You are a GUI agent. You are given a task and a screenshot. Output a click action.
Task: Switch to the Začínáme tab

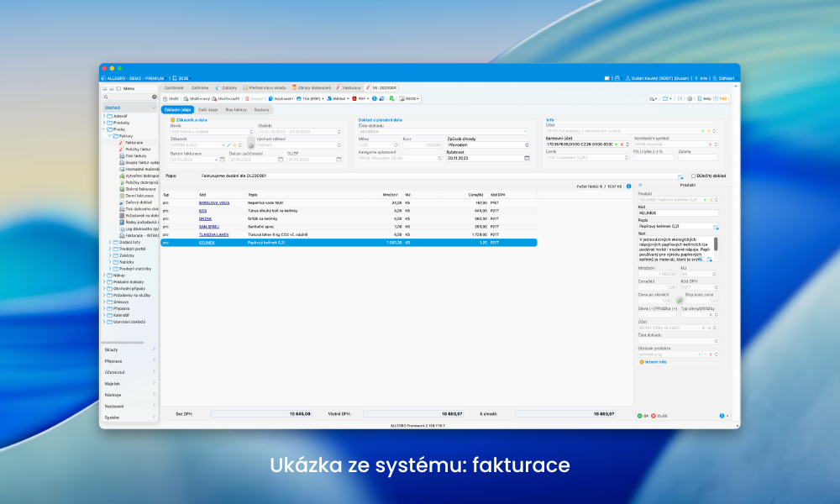[200, 88]
